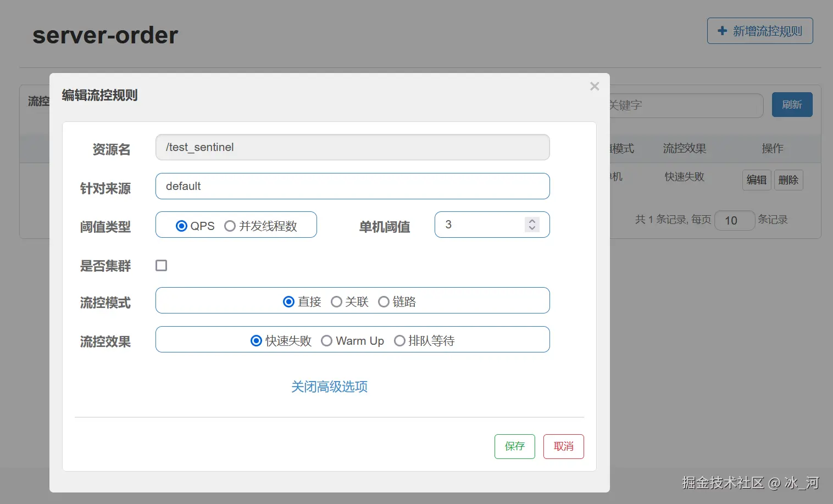Toggle the 是否集群 checkbox
Image resolution: width=833 pixels, height=504 pixels.
(161, 265)
